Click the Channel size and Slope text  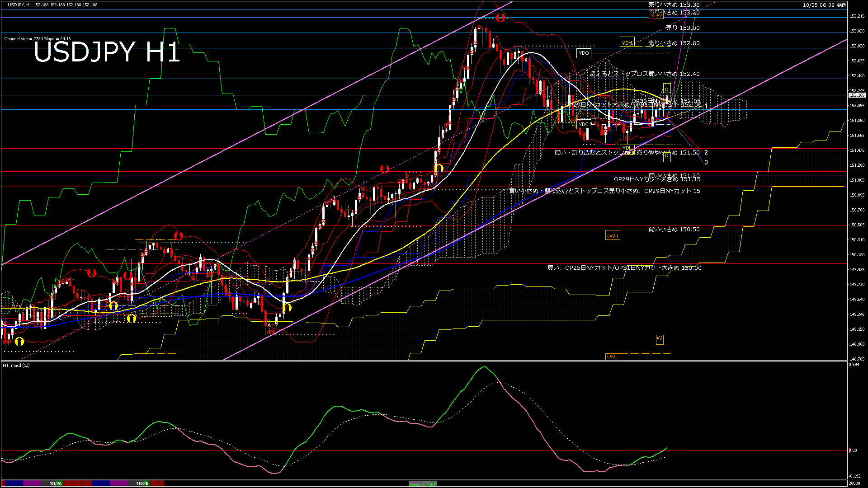(38, 39)
